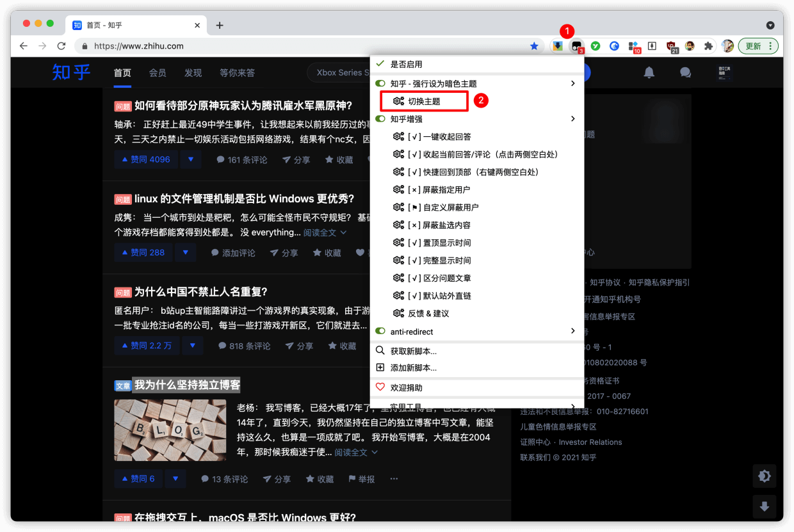Image resolution: width=794 pixels, height=532 pixels.
Task: Click the dark mode toggle floating button
Action: pos(764,476)
